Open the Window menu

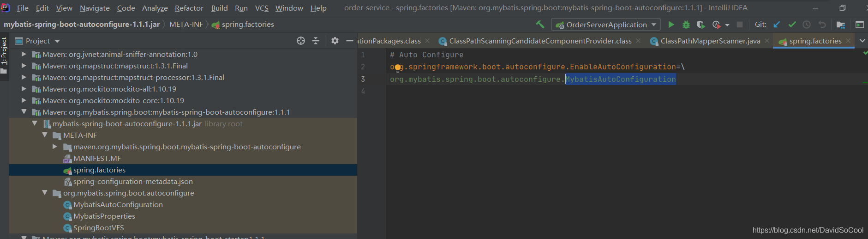pos(289,8)
